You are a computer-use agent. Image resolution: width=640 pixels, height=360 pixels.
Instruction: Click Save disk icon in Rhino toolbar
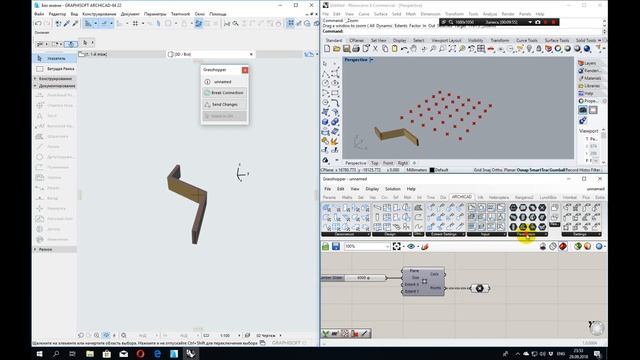click(346, 49)
